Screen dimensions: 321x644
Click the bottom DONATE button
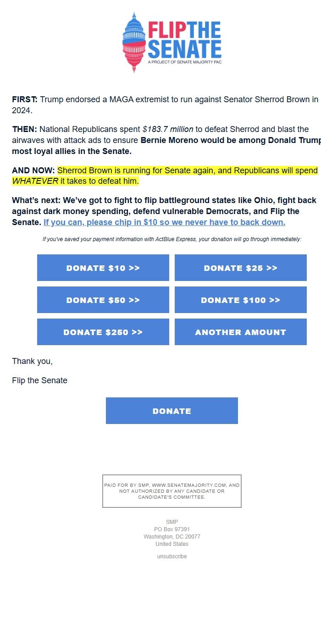point(172,411)
